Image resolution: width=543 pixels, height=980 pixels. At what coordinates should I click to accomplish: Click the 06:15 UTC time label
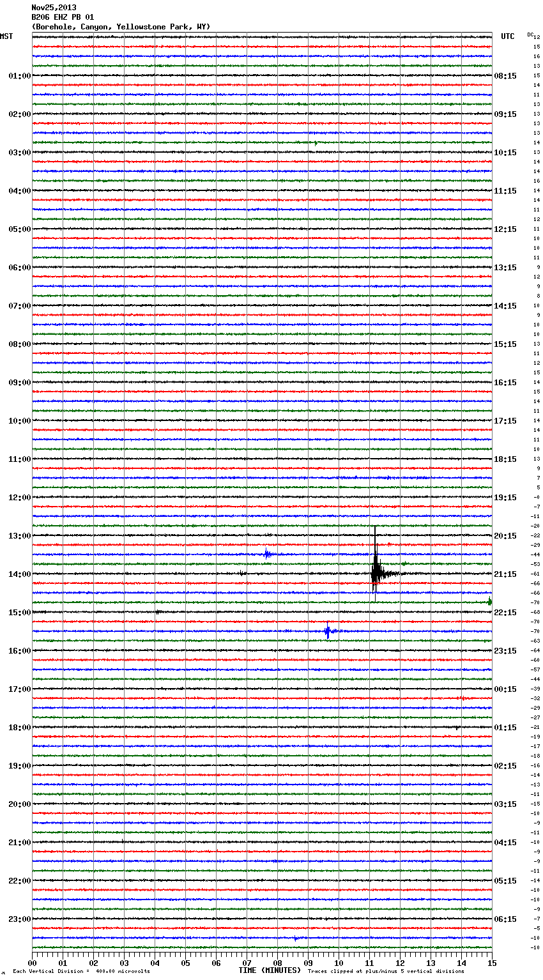click(505, 919)
